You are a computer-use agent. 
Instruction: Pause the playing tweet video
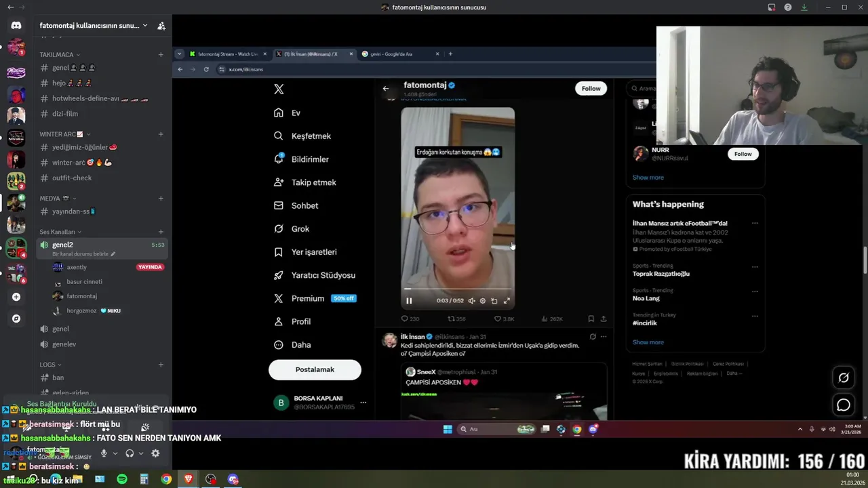pyautogui.click(x=409, y=301)
